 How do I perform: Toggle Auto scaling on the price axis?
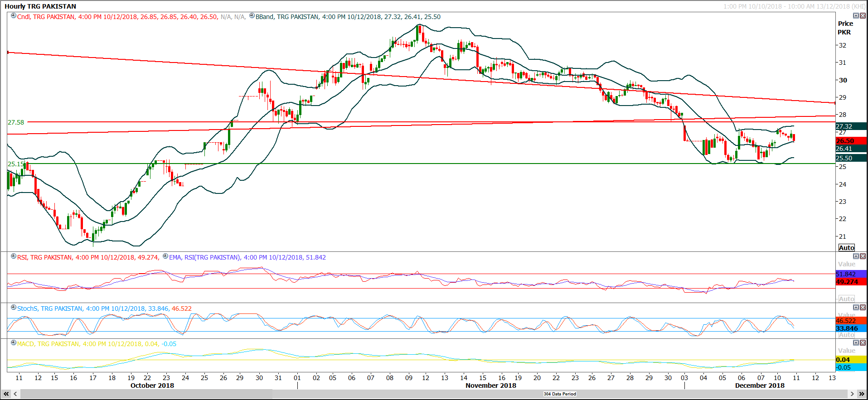(846, 248)
